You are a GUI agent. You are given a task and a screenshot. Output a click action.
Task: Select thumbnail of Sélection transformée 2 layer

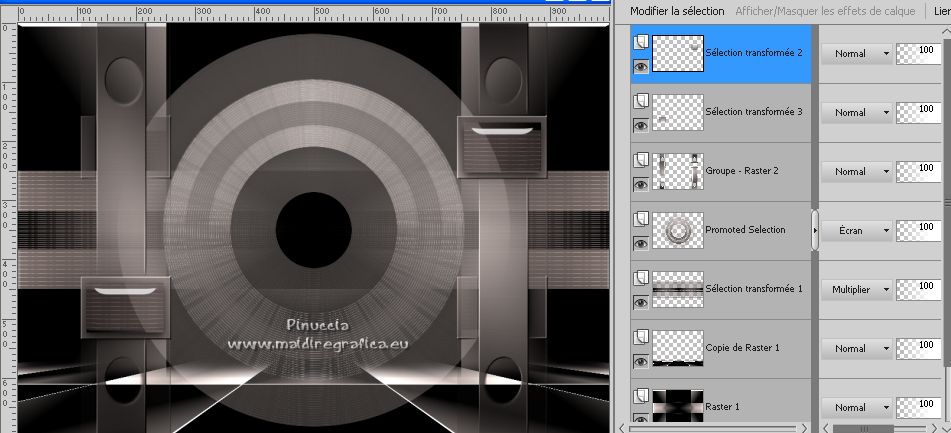(x=677, y=53)
